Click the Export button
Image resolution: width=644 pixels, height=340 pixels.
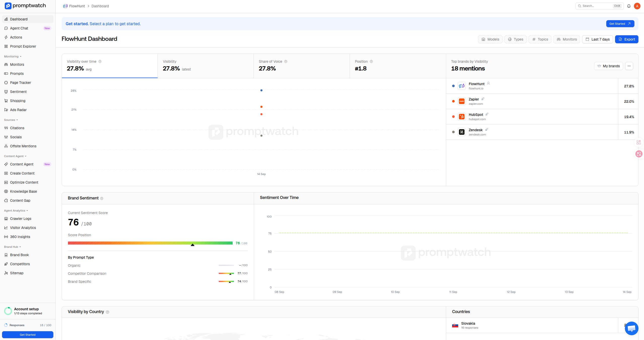point(627,39)
